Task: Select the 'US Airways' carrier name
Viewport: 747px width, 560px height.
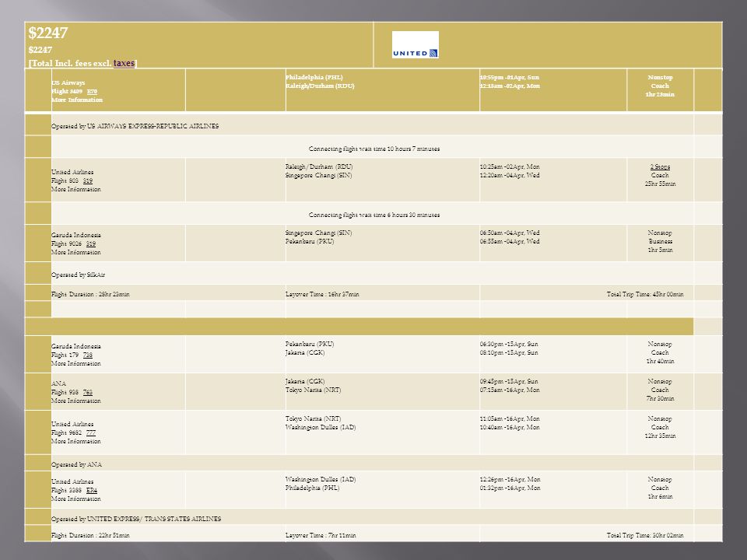Action: pyautogui.click(x=68, y=83)
